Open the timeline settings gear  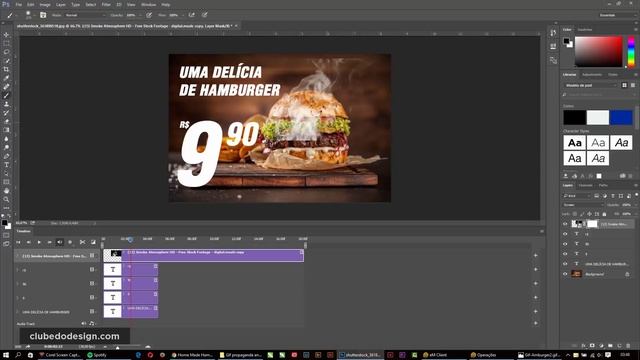click(70, 242)
